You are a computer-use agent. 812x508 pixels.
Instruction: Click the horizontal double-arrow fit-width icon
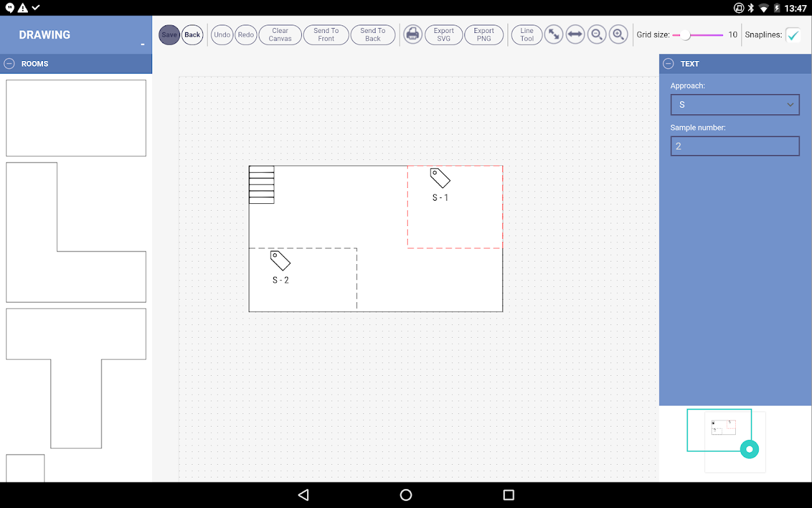pos(575,34)
